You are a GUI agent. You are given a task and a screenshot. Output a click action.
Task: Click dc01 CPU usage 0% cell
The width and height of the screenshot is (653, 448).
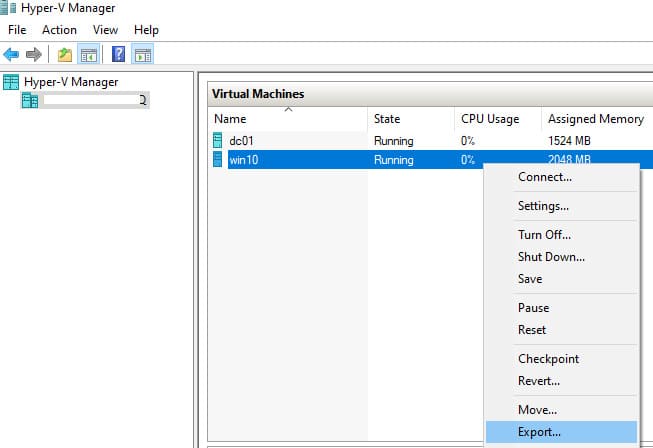point(468,141)
